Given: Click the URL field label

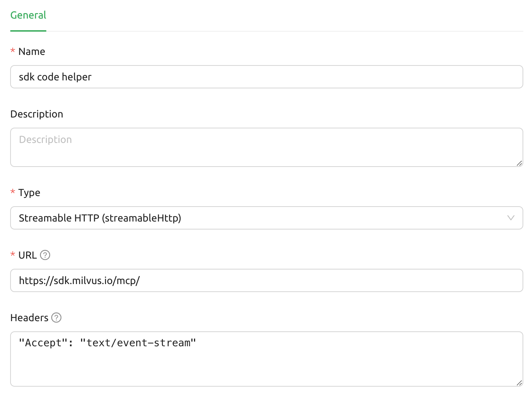Looking at the screenshot, I should tap(28, 255).
